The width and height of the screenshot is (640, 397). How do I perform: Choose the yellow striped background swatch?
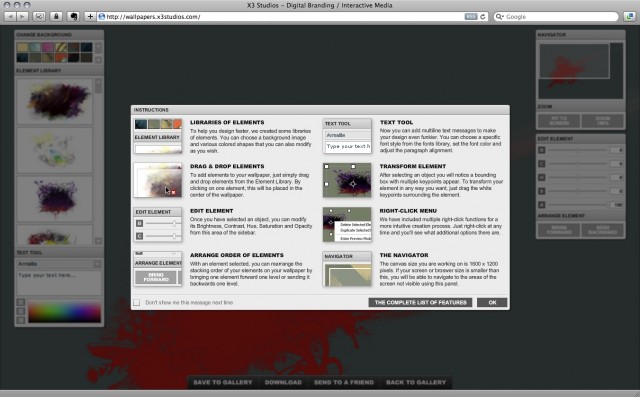coord(61,47)
